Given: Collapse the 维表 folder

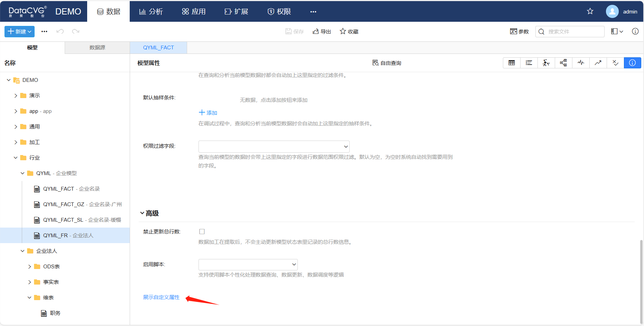Looking at the screenshot, I should pos(29,298).
